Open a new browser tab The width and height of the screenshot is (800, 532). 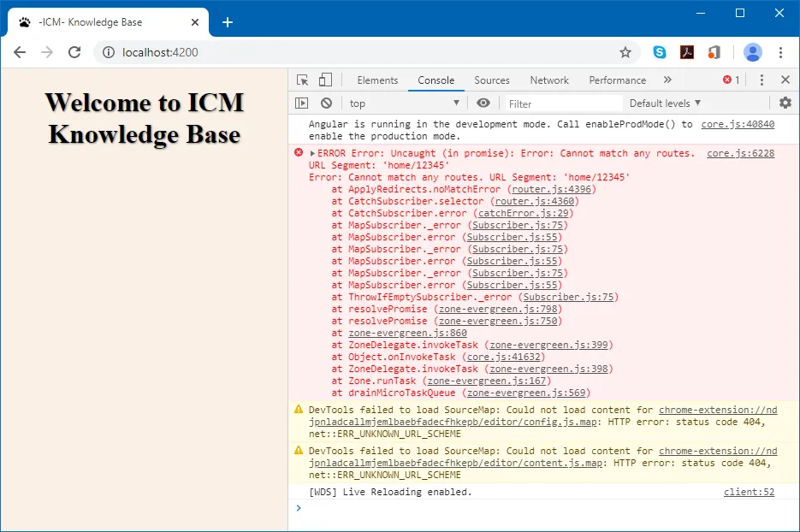tap(228, 22)
